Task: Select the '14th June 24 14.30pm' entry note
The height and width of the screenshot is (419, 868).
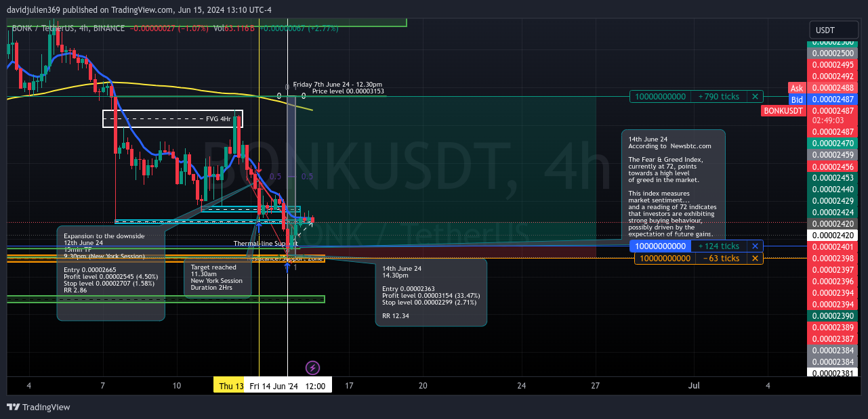Action: 431,292
